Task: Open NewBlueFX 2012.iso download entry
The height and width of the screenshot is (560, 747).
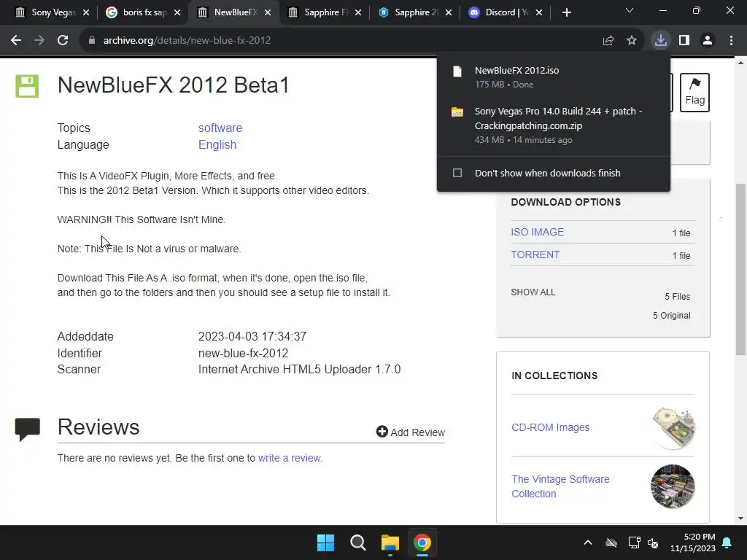Action: (554, 77)
